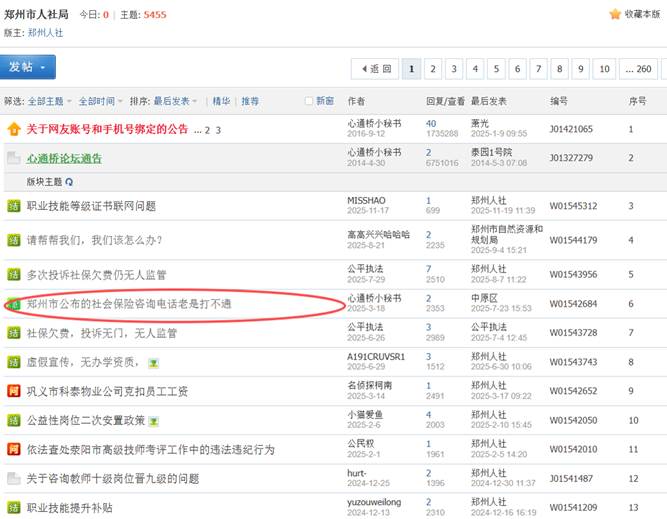Click the 返回 back button

[375, 69]
